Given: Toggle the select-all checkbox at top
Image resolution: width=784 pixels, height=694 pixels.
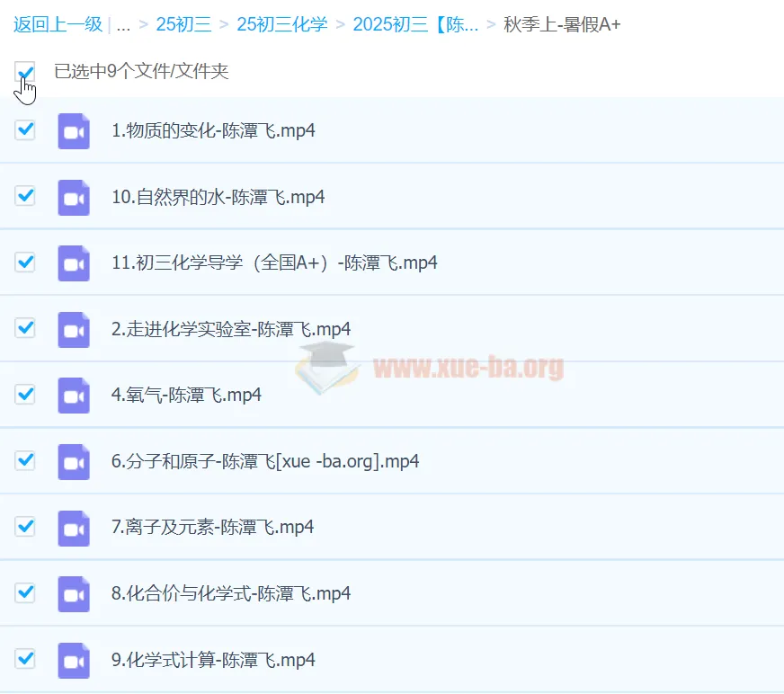Looking at the screenshot, I should point(25,72).
